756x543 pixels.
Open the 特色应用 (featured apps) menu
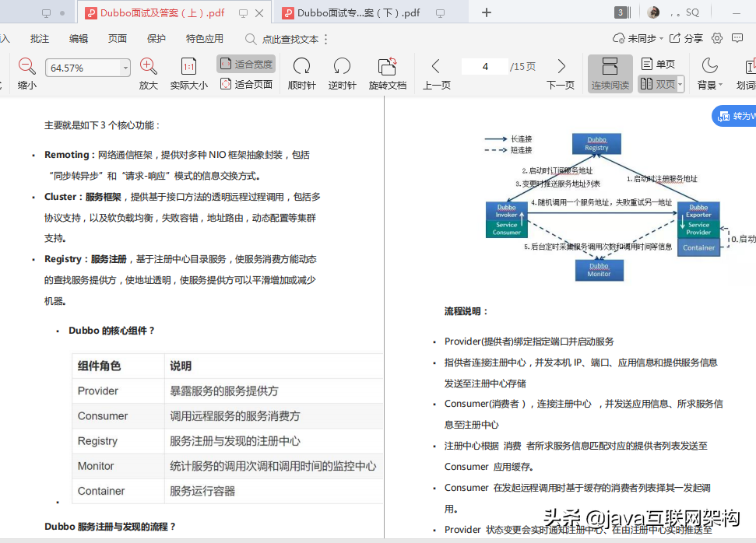(x=205, y=39)
